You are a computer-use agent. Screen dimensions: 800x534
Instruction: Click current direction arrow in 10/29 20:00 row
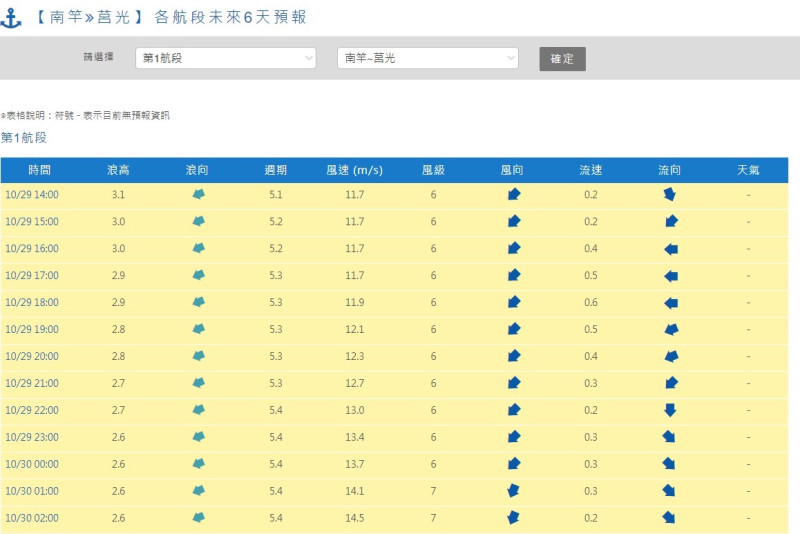pyautogui.click(x=671, y=357)
